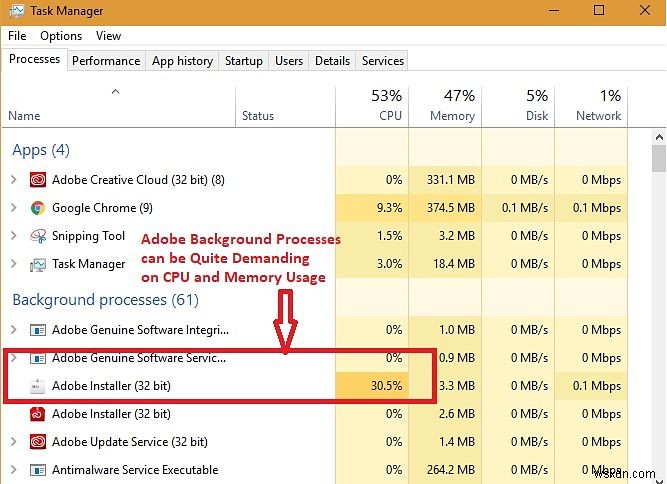Select the Processes tab
The width and height of the screenshot is (667, 484).
[x=34, y=59]
